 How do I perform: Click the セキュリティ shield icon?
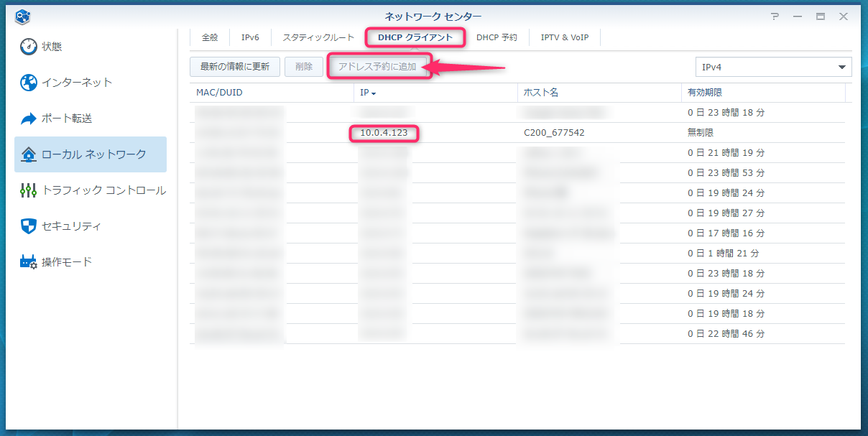[x=29, y=226]
